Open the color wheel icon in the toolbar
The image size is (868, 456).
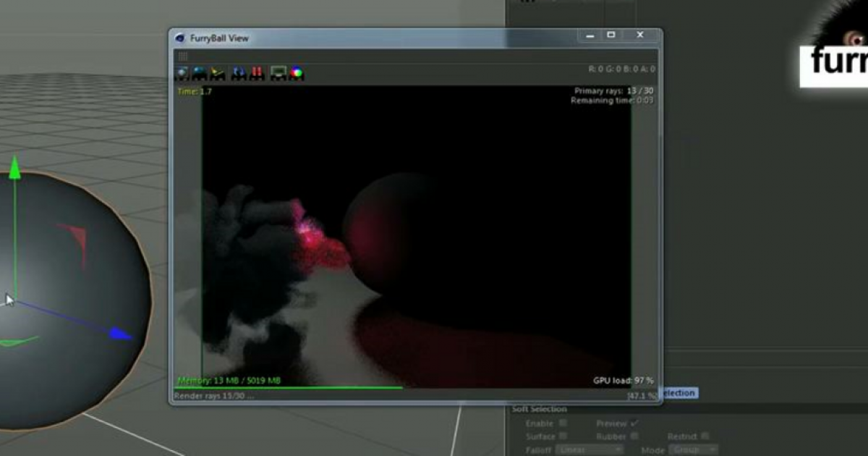click(x=296, y=72)
